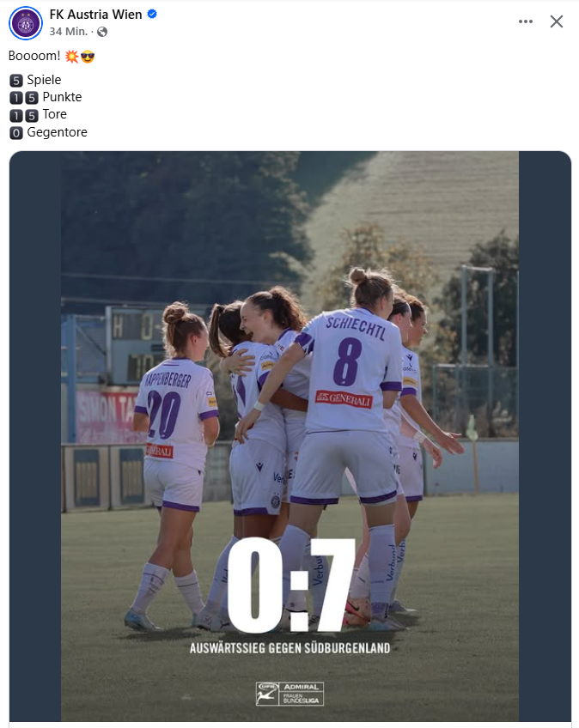The height and width of the screenshot is (728, 579).
Task: Click the explosion emoji after Boooom!
Action: pyautogui.click(x=71, y=57)
